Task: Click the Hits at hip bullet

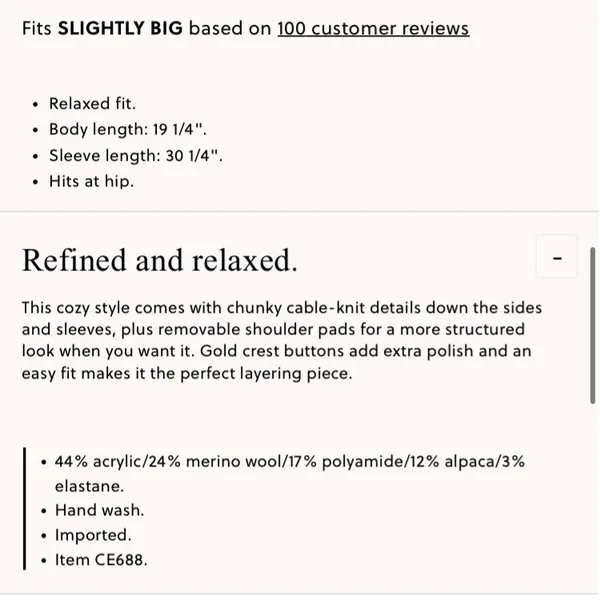Action: click(x=91, y=181)
